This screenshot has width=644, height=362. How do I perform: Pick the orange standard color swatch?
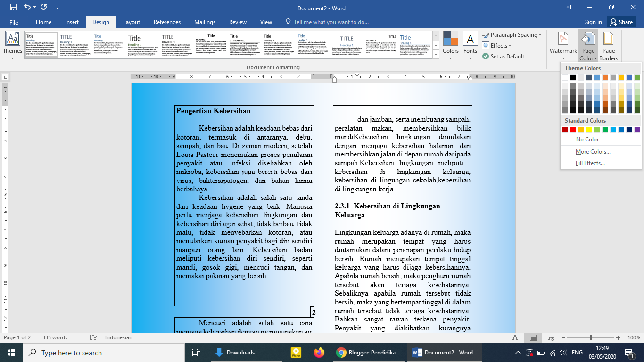[581, 130]
